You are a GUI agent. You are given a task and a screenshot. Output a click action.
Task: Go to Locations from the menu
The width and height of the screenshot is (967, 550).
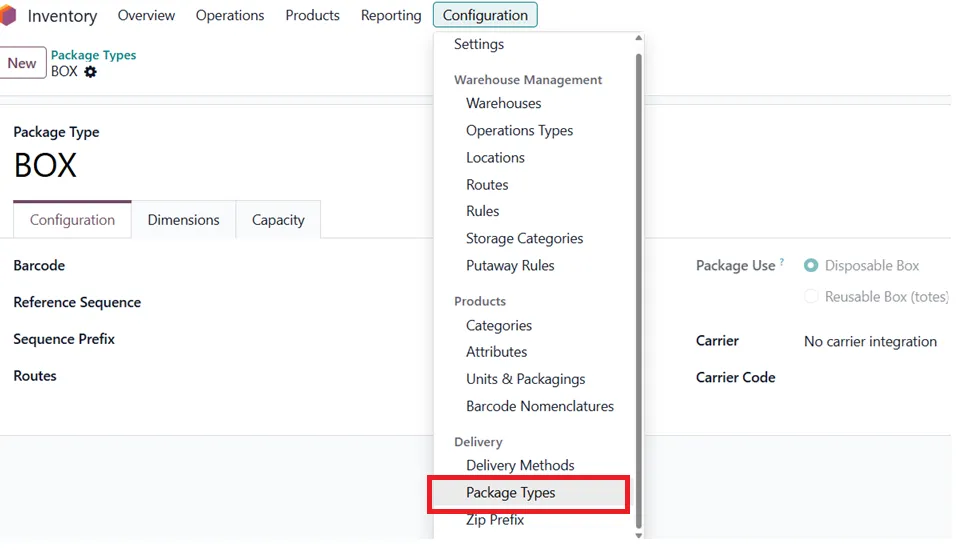[x=495, y=158]
